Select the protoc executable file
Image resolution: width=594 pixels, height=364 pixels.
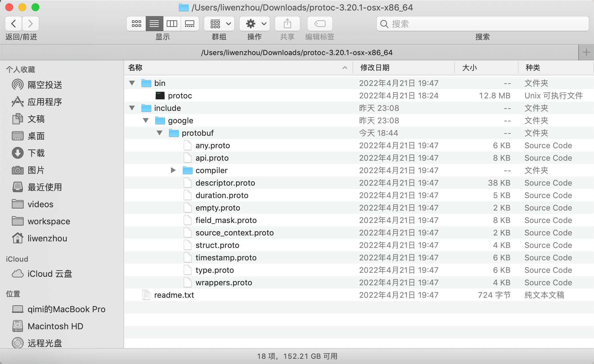[x=359, y=95]
